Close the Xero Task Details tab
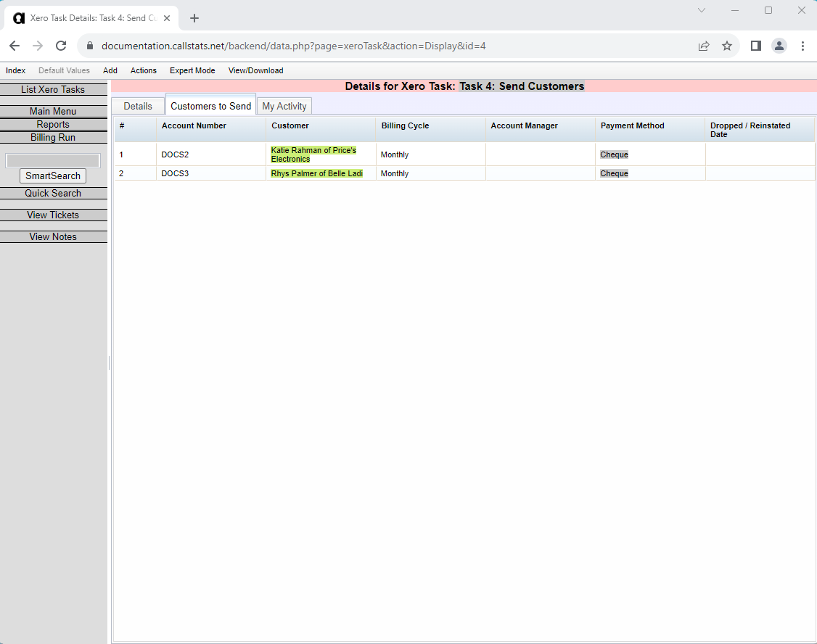The width and height of the screenshot is (817, 644). tap(167, 18)
